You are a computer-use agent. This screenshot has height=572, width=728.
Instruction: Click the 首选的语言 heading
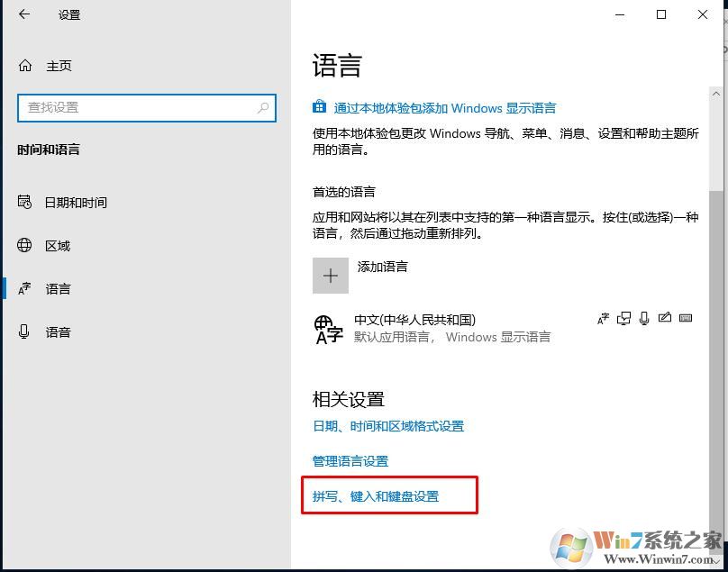(x=344, y=192)
